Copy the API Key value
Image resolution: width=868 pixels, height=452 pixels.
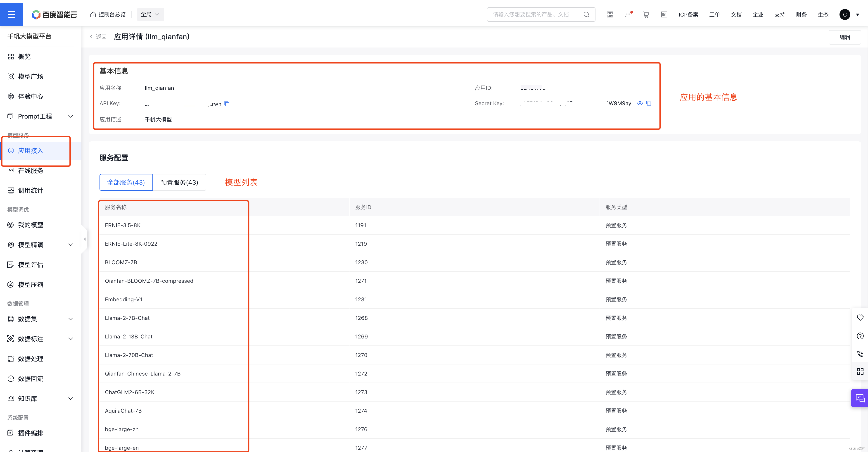pyautogui.click(x=227, y=104)
